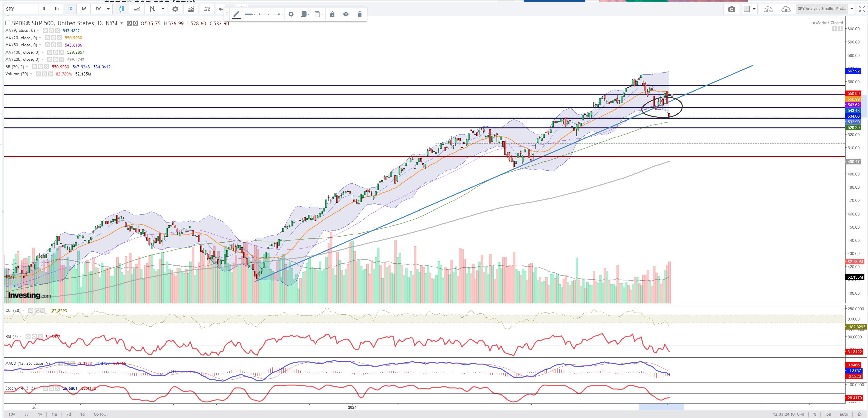Click the cloud upload save icon
Viewport: 868px width, 418px height.
click(x=786, y=9)
